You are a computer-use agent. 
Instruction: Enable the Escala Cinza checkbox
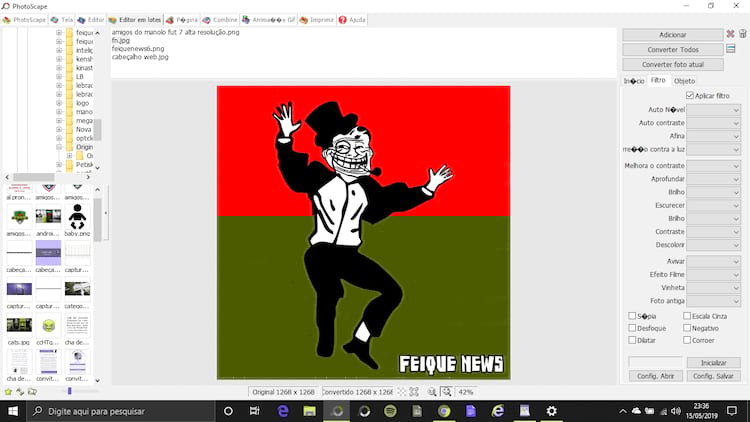687,316
